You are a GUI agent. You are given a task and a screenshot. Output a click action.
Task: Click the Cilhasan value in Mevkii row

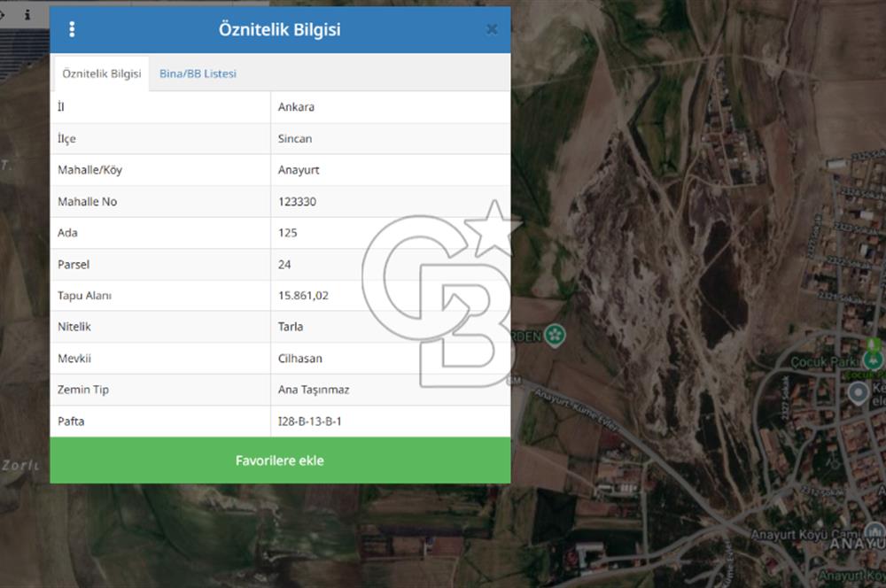coord(300,359)
